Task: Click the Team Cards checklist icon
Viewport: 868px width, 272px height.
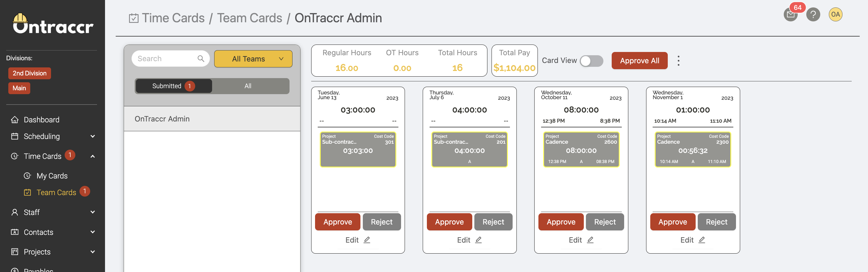Action: [x=27, y=192]
